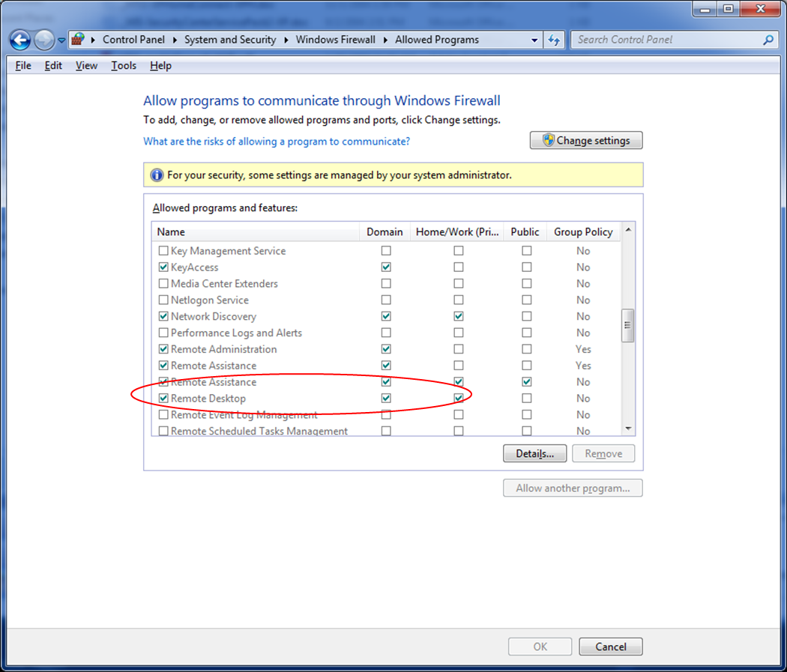
Task: Click the Forward navigation arrow
Action: (x=44, y=40)
